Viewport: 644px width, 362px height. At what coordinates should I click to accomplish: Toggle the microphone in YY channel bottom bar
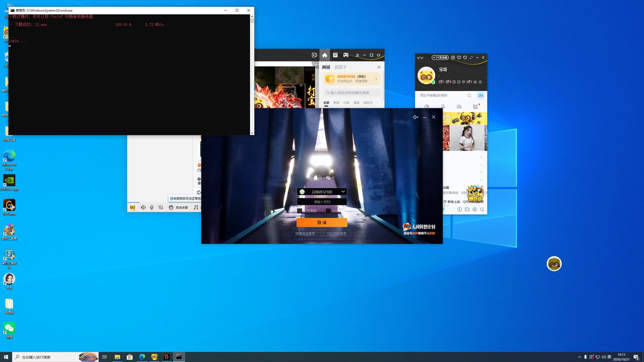point(152,207)
